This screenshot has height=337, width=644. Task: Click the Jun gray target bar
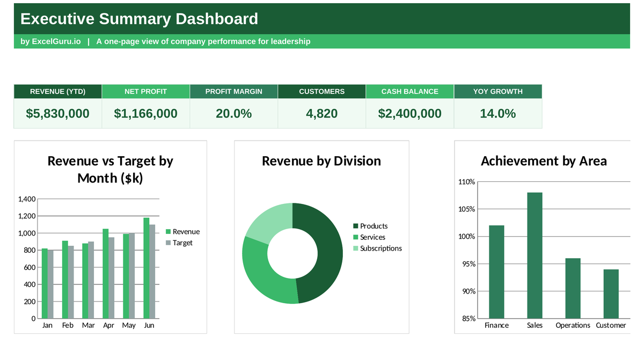click(152, 272)
